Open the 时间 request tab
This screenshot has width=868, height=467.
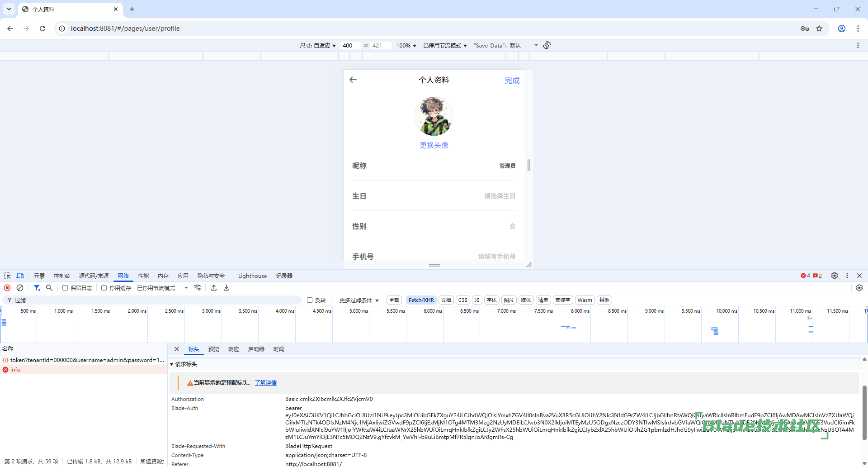279,349
